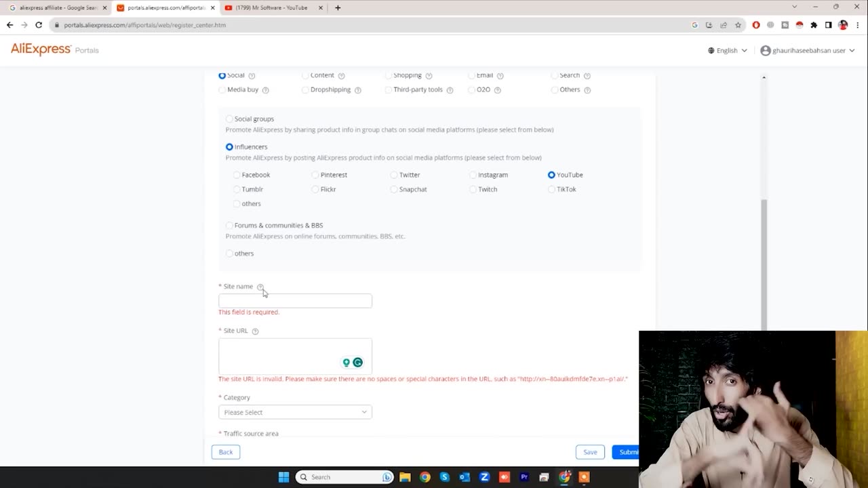Reload the page with refresh icon
Screen dimensions: 868x488
coord(39,25)
